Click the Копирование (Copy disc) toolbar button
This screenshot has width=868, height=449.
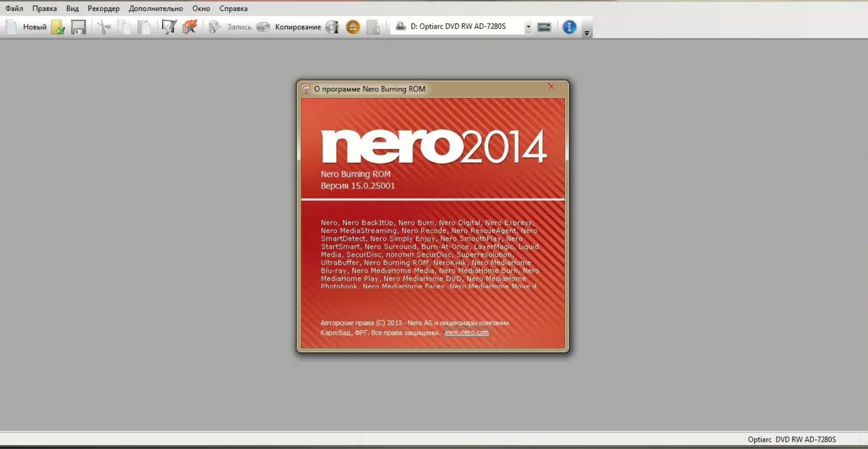tap(289, 27)
